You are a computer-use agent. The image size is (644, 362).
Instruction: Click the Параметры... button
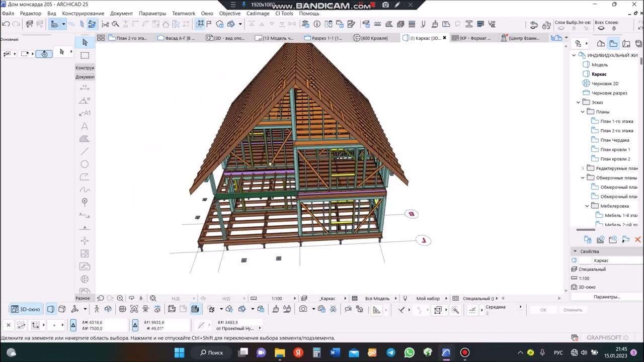(x=606, y=297)
